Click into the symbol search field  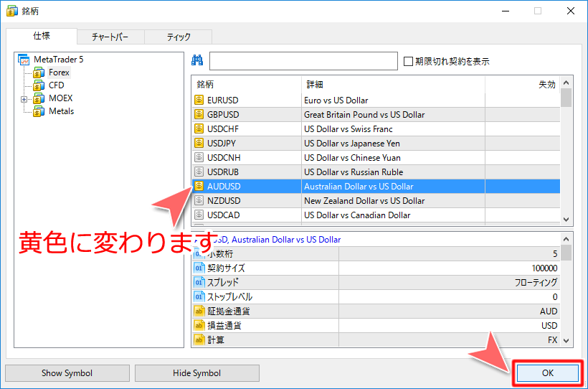[x=303, y=61]
